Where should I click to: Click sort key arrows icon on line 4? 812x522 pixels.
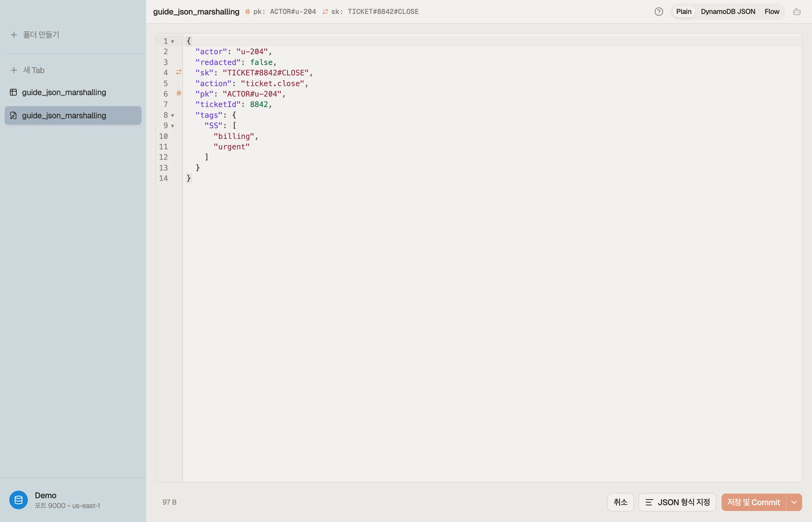tap(179, 72)
